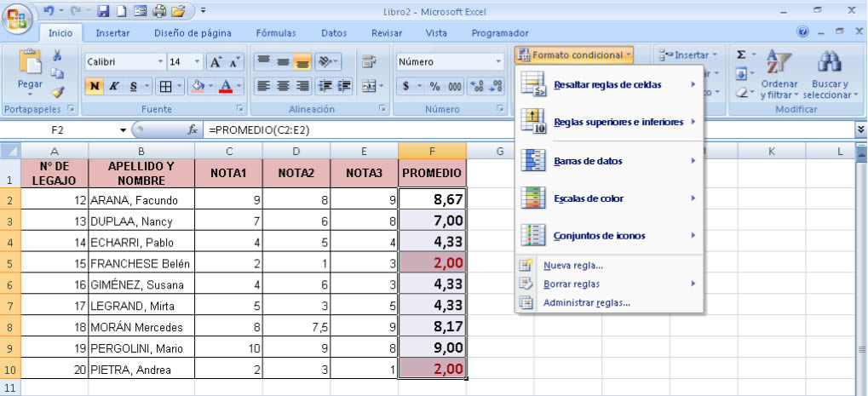Open the Calibri font name dropdown

pos(161,62)
